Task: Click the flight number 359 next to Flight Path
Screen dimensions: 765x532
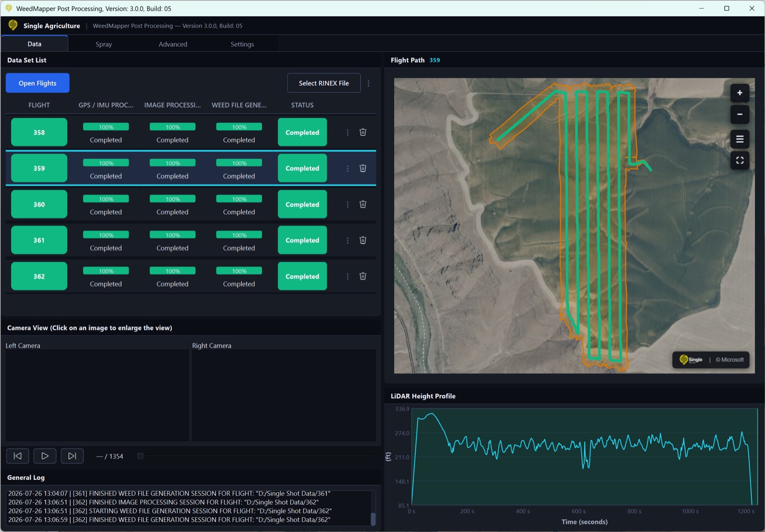Action: click(435, 60)
